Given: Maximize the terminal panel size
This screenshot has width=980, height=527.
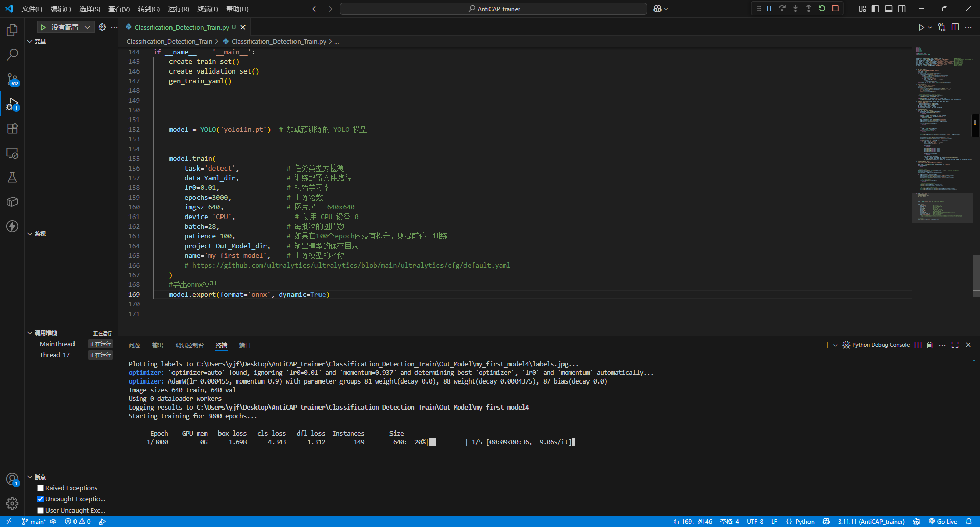Looking at the screenshot, I should 955,345.
